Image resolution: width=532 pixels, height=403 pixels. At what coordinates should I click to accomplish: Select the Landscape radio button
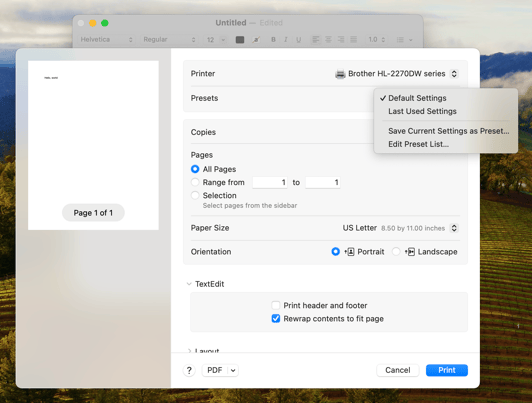396,252
